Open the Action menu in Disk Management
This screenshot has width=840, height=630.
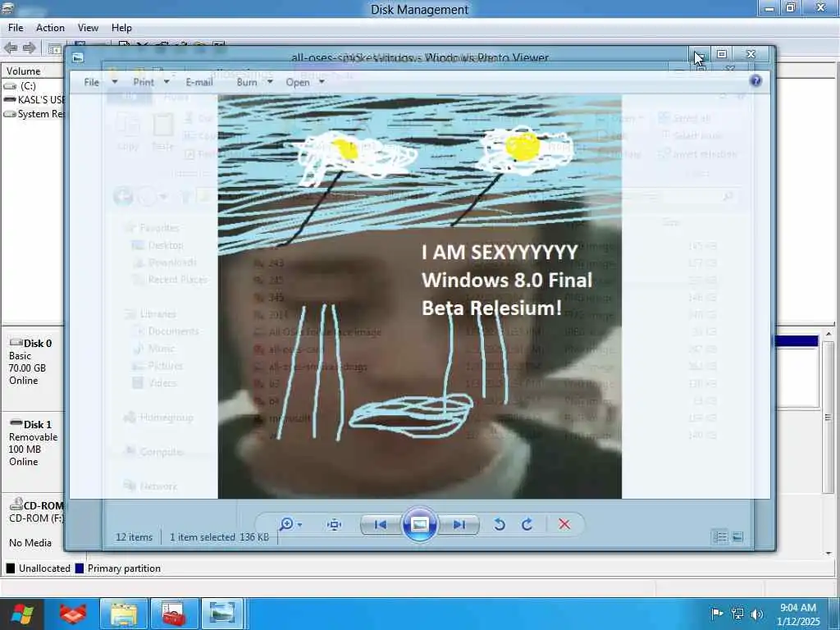50,28
